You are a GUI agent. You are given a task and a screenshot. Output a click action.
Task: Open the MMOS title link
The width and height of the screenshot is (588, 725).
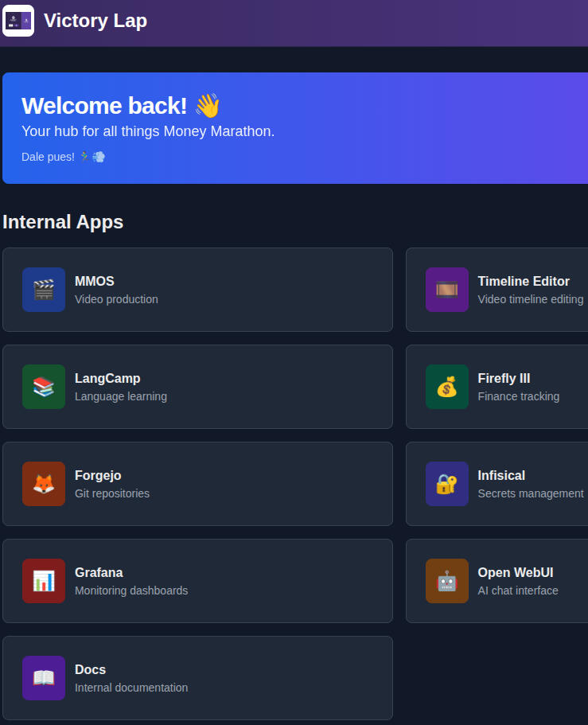point(95,282)
